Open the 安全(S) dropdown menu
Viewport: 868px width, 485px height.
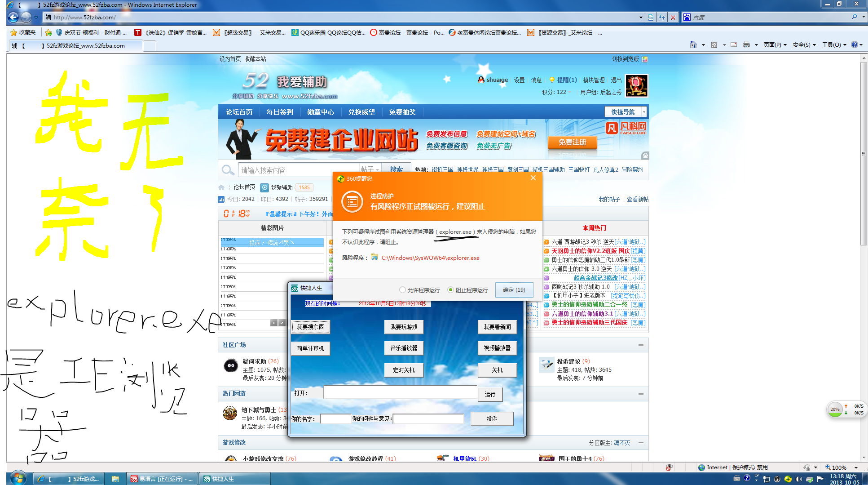pyautogui.click(x=804, y=44)
